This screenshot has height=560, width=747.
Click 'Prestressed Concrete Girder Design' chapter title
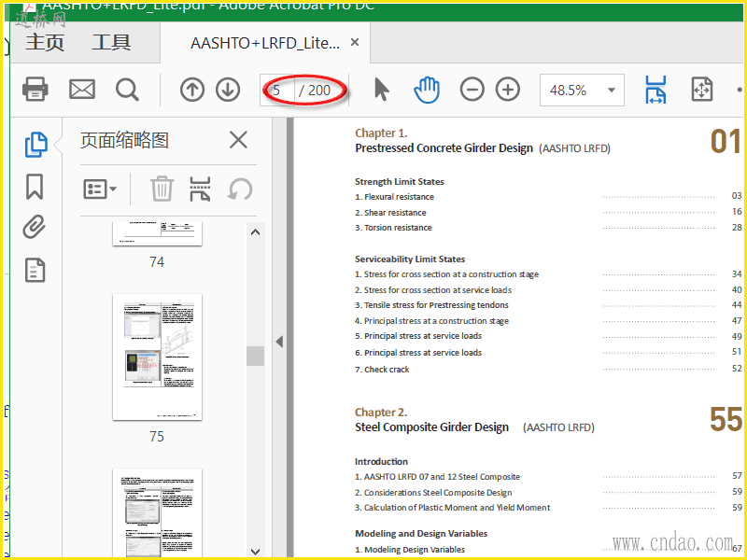point(444,148)
